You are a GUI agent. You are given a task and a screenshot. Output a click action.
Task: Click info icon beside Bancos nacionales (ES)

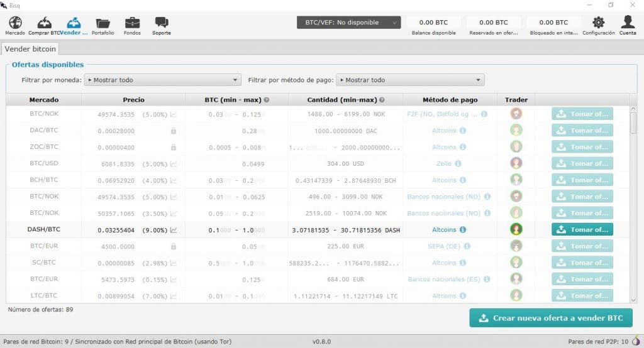pos(487,279)
